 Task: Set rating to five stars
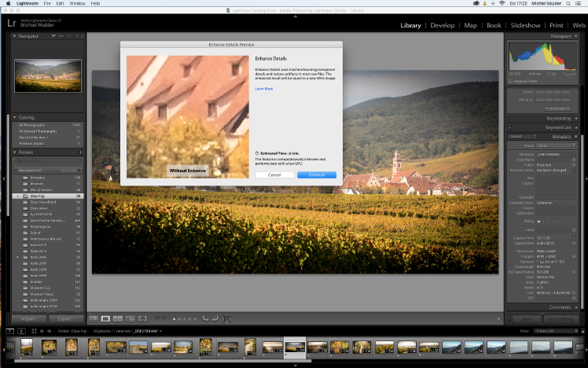195,319
